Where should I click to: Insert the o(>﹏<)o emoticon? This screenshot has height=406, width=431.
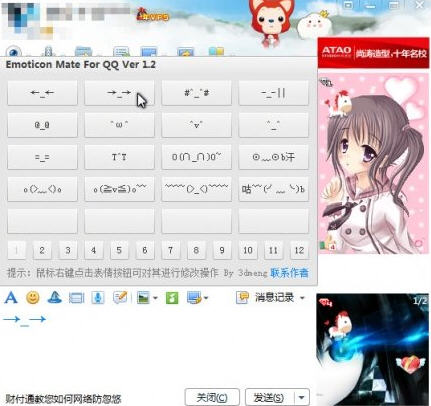coord(42,189)
